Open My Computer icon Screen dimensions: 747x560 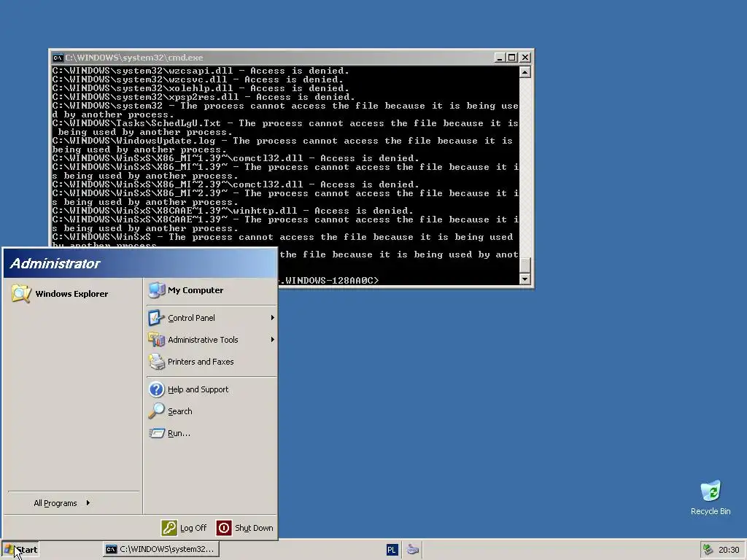click(157, 290)
